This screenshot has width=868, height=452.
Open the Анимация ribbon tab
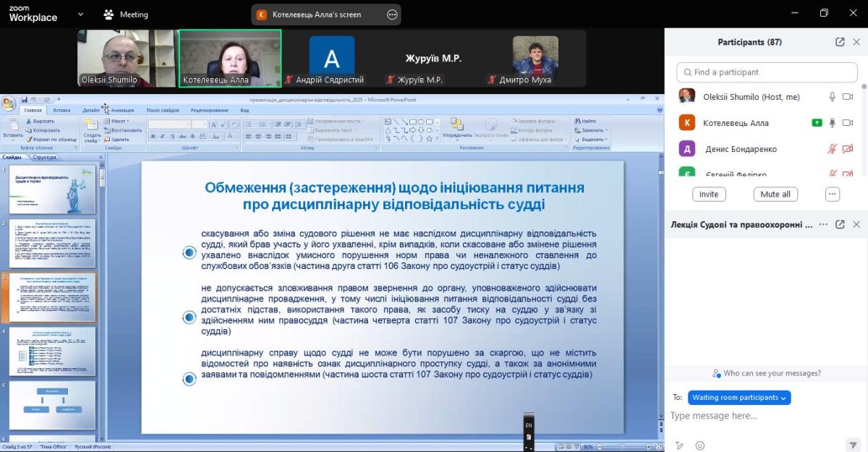point(123,110)
